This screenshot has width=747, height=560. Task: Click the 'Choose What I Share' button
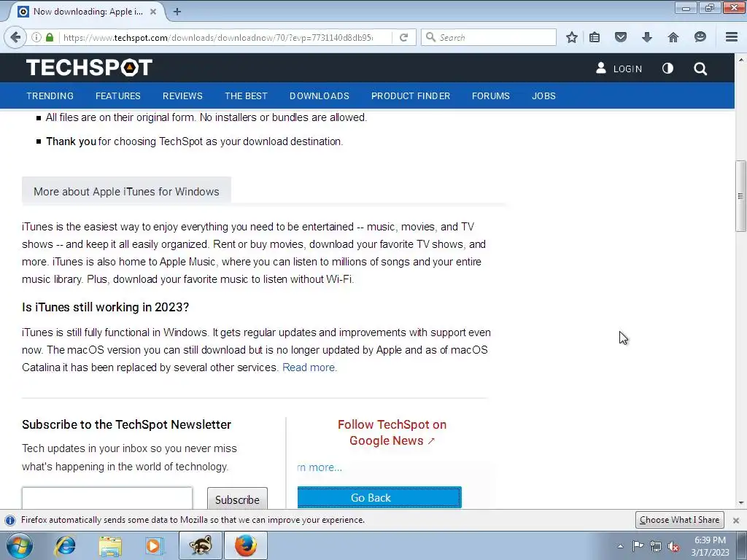tap(679, 519)
